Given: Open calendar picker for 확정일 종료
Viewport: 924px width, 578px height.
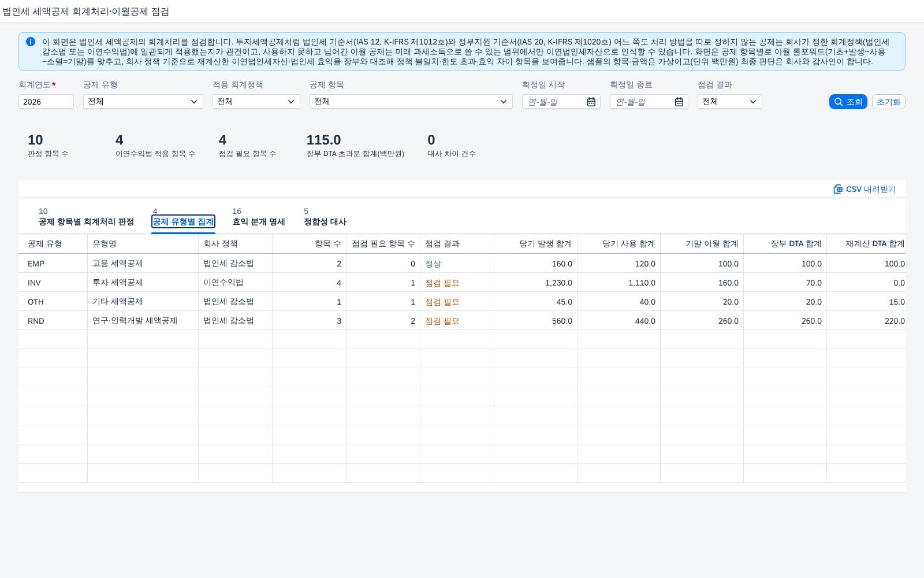Looking at the screenshot, I should pos(679,102).
